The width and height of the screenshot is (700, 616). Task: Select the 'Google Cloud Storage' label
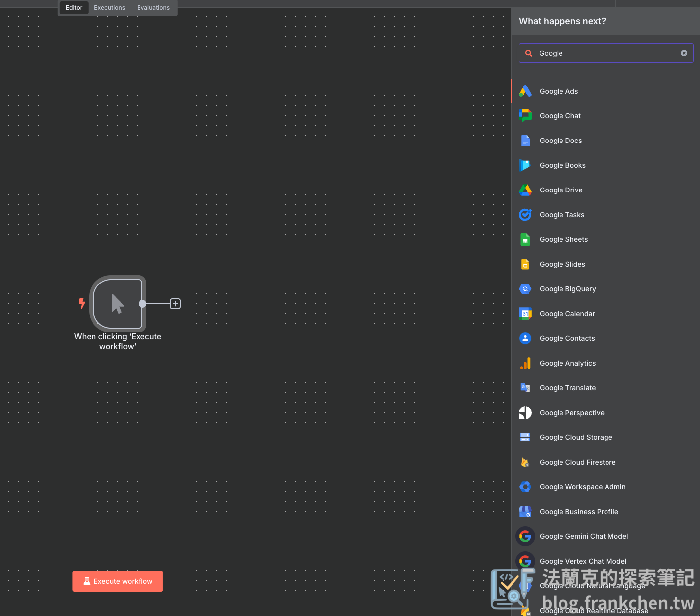[576, 437]
